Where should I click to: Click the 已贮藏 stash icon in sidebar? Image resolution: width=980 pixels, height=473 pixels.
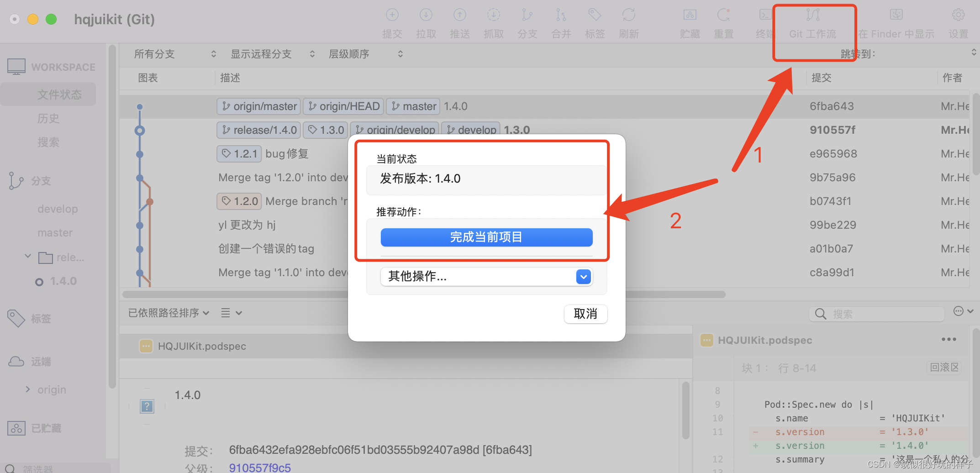16,428
